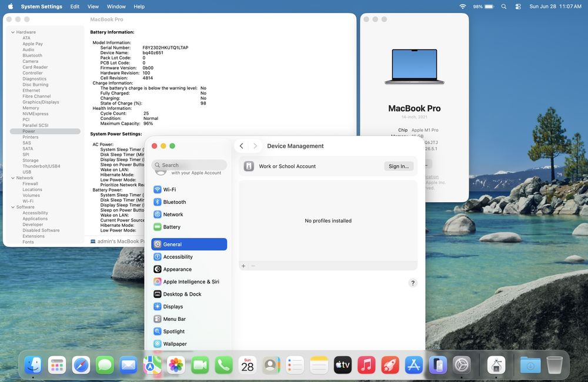The image size is (588, 382).
Task: Select Graphics/Displays in System Information
Action: (x=41, y=102)
